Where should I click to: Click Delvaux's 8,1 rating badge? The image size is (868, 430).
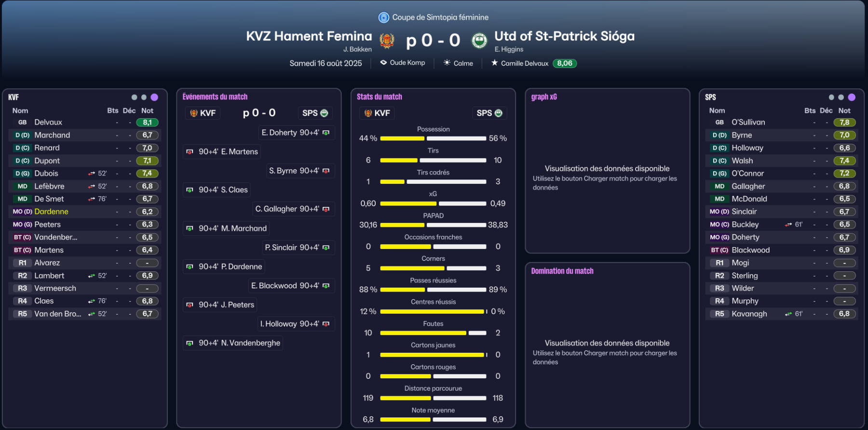pyautogui.click(x=147, y=123)
